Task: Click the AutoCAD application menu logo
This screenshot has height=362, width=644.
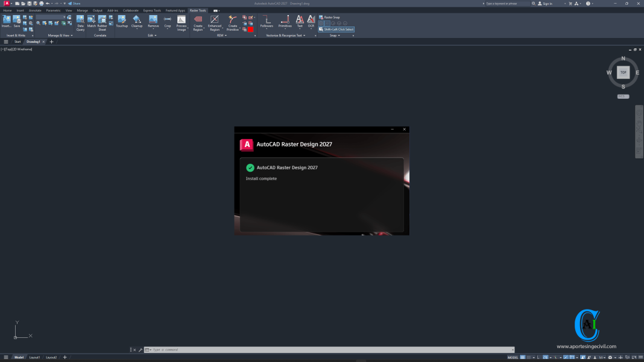Action: coord(7,3)
